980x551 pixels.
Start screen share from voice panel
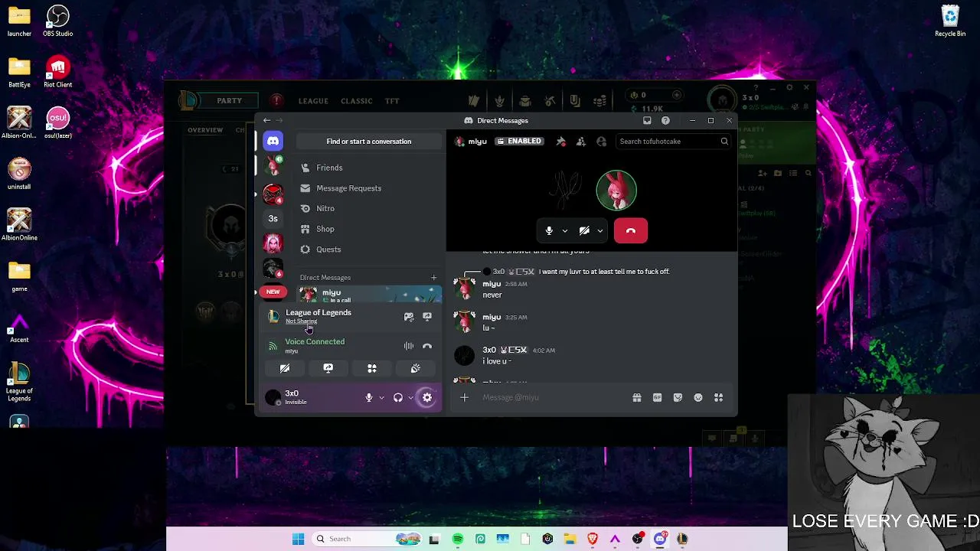point(328,369)
